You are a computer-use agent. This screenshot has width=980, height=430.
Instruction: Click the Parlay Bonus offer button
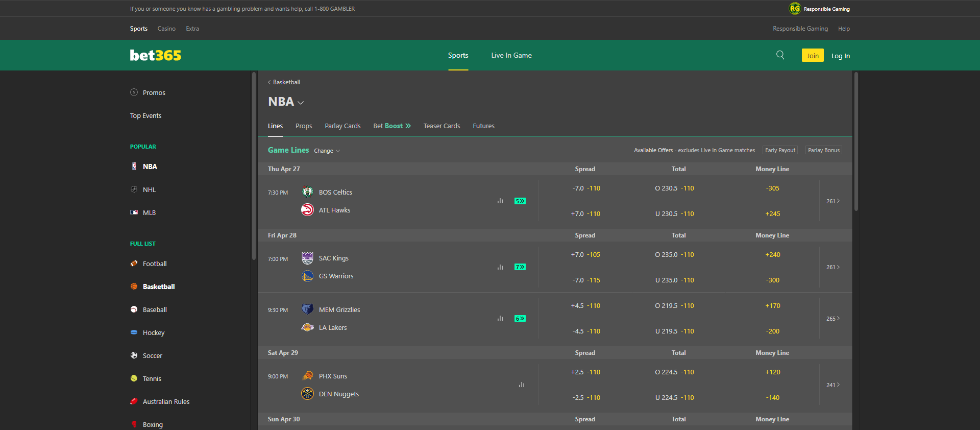coord(824,150)
